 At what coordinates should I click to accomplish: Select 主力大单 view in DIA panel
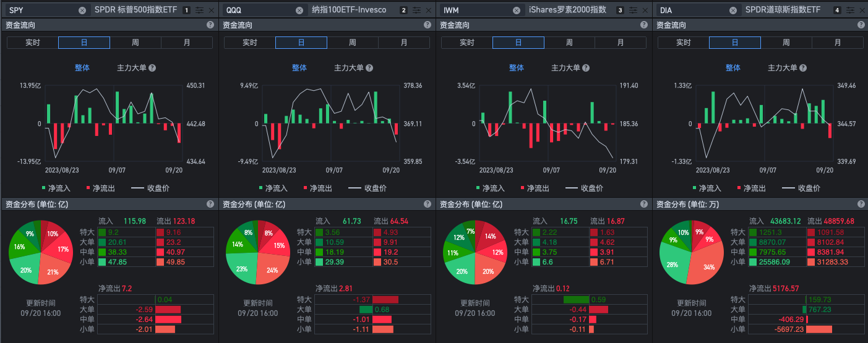pos(783,68)
